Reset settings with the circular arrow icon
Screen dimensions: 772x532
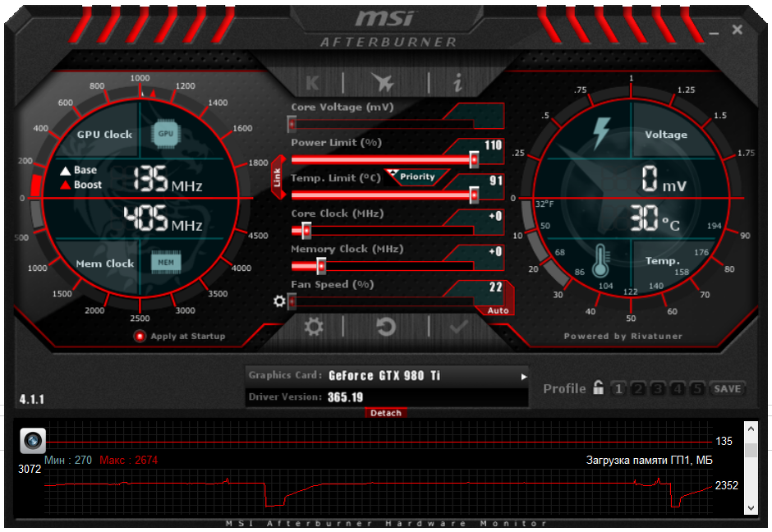[385, 326]
